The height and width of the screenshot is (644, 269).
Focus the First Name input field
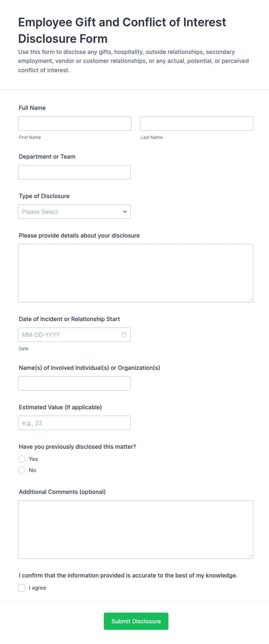(75, 123)
